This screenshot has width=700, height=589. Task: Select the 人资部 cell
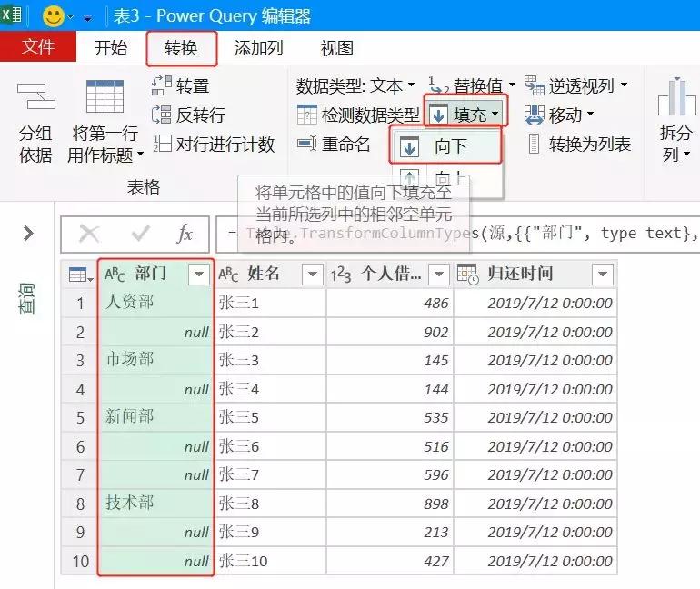coord(155,303)
